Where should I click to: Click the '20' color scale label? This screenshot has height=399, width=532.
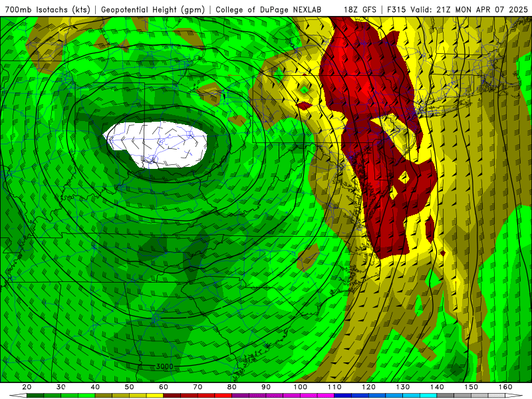pyautogui.click(x=27, y=387)
